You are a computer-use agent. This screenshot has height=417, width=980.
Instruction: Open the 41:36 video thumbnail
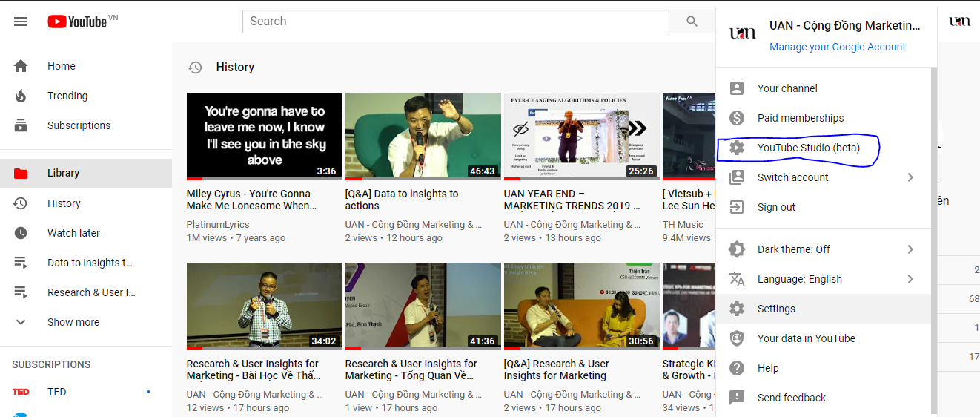[x=423, y=306]
